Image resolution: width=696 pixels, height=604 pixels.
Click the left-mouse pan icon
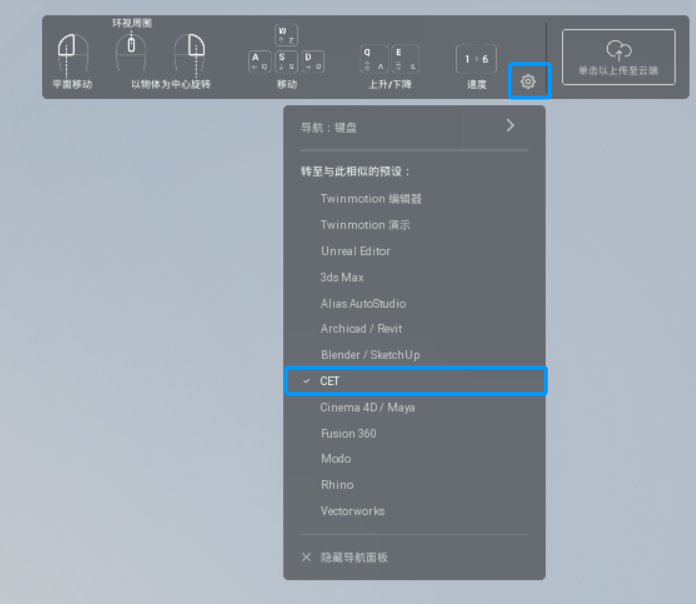73,52
